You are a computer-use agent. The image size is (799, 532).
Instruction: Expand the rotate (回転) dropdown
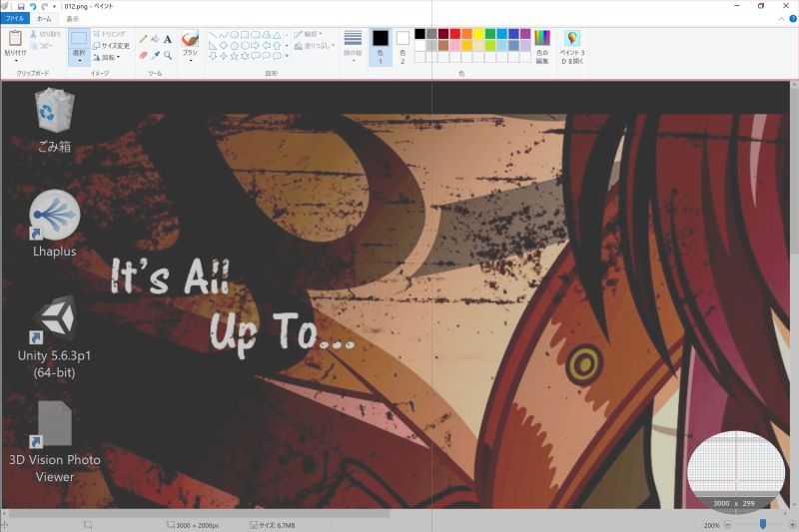click(106, 57)
